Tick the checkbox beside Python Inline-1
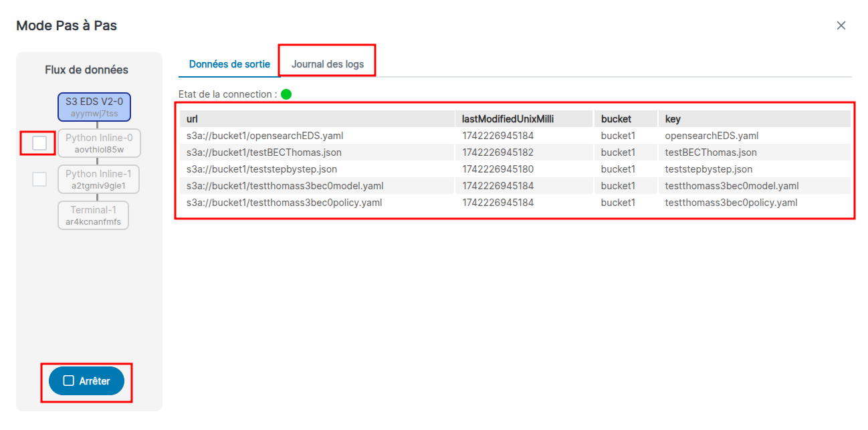Viewport: 868px width, 430px height. click(x=39, y=179)
